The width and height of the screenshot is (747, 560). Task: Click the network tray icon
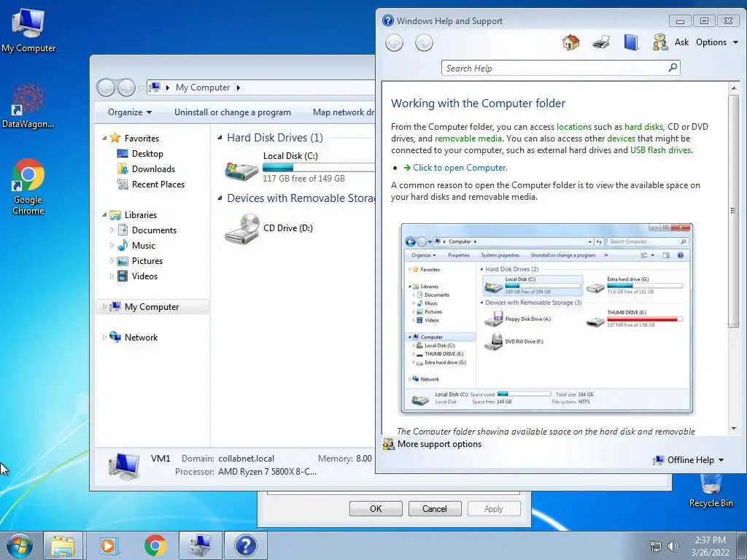656,546
